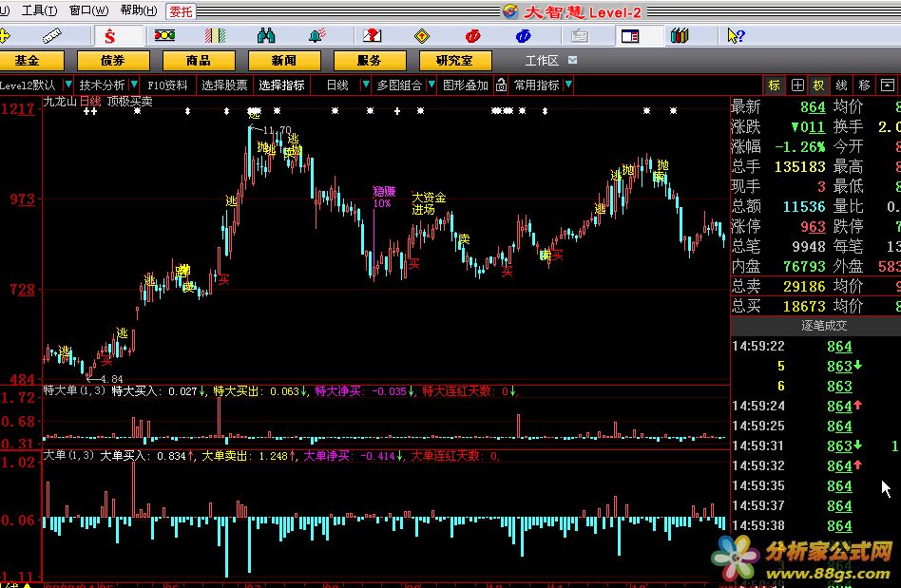Switch to the 债券 tab

coord(112,60)
